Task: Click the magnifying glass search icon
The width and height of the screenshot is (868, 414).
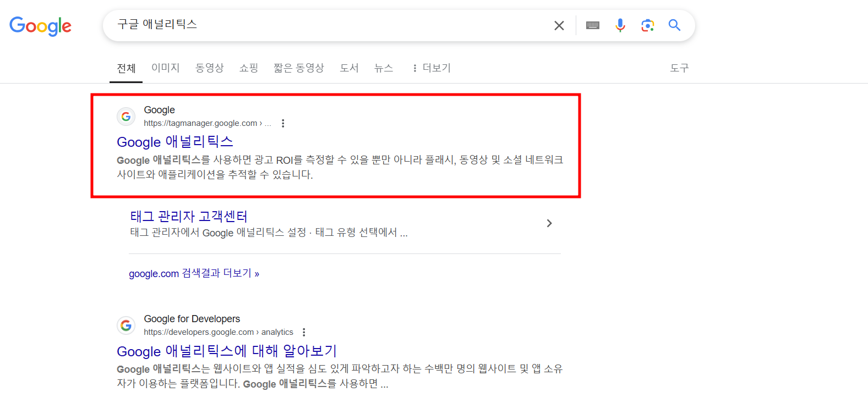Action: (675, 25)
